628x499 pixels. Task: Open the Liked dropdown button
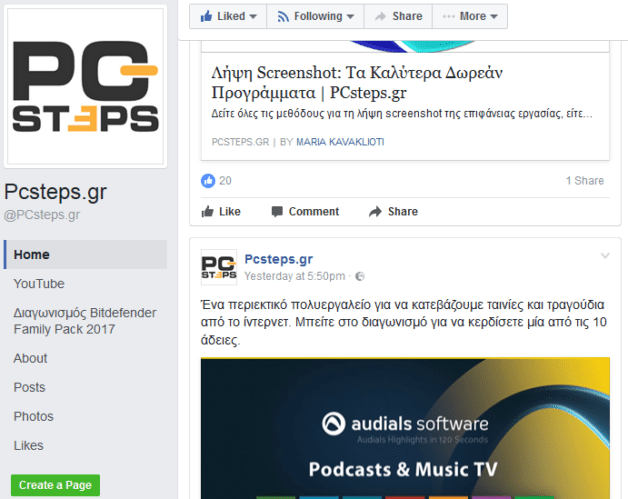click(x=228, y=16)
